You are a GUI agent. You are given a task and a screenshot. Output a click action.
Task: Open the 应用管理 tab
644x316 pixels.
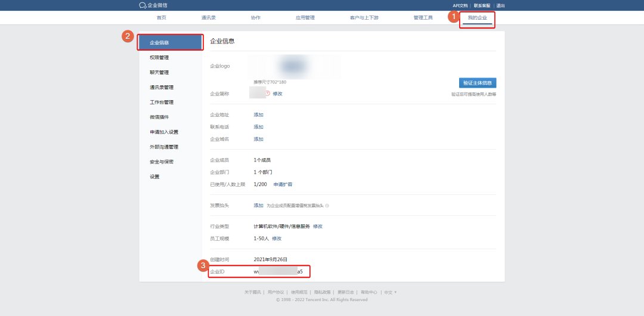coord(305,18)
